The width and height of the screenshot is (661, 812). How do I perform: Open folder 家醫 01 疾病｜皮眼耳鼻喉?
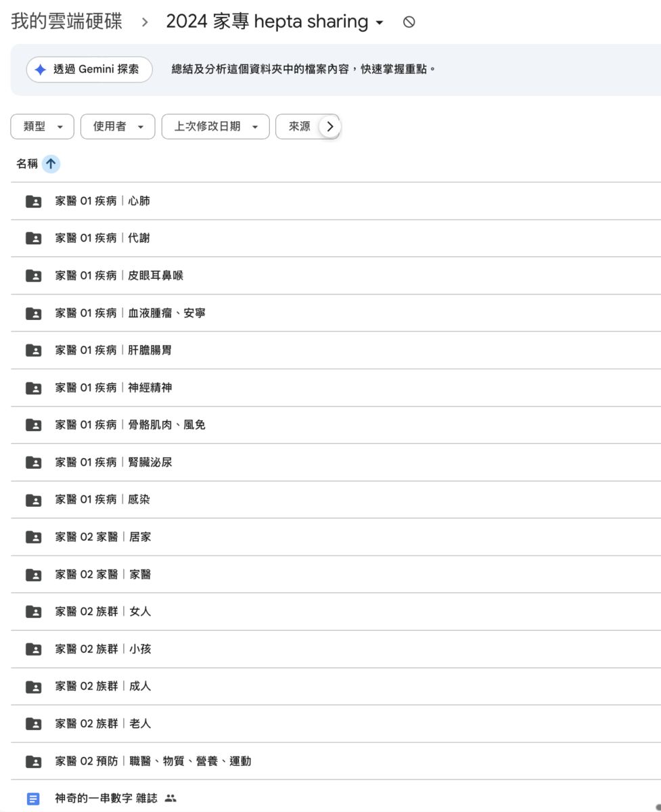coord(119,275)
